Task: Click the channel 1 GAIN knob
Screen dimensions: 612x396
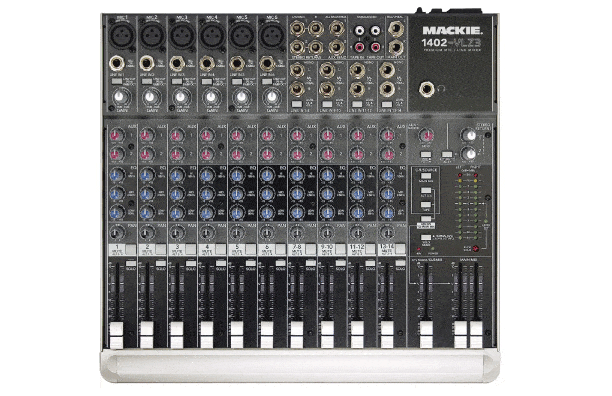Action: coord(120,96)
